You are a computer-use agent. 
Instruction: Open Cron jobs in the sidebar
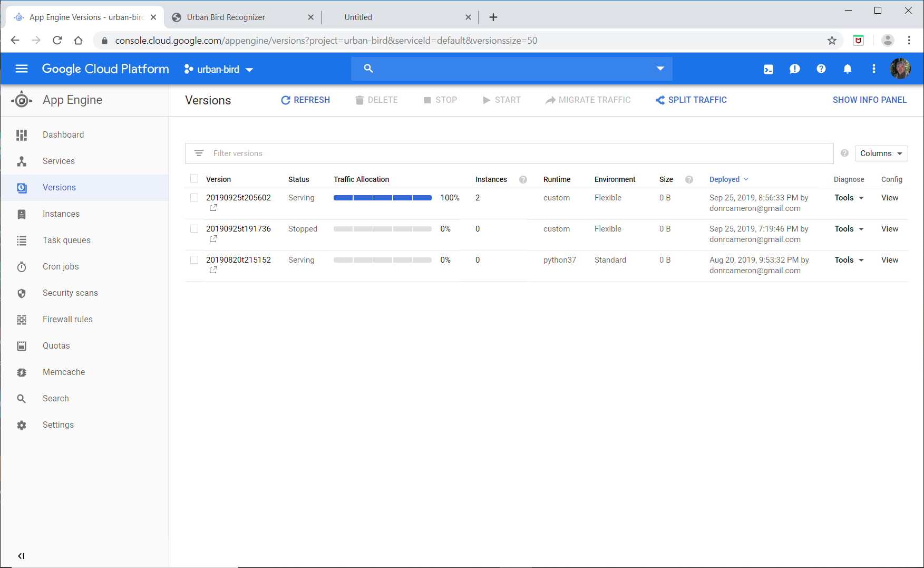[x=84, y=267]
